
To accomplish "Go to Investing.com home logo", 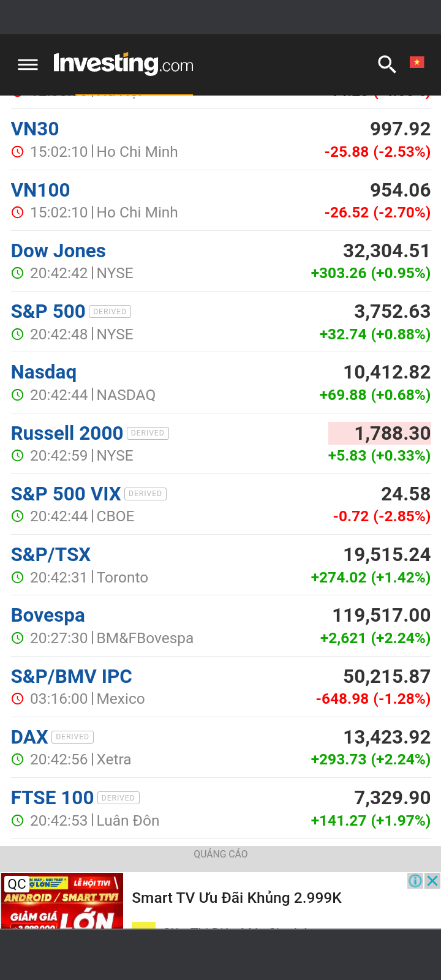I will tap(123, 64).
